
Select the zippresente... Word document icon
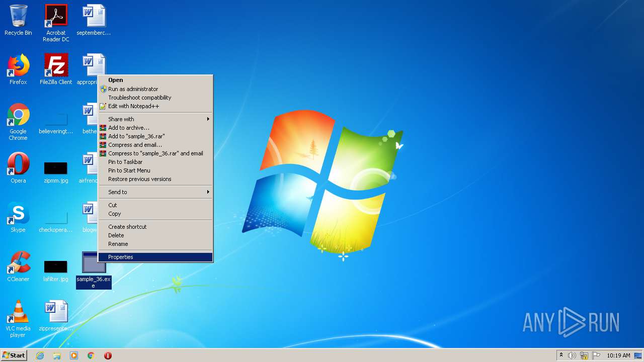pyautogui.click(x=56, y=316)
